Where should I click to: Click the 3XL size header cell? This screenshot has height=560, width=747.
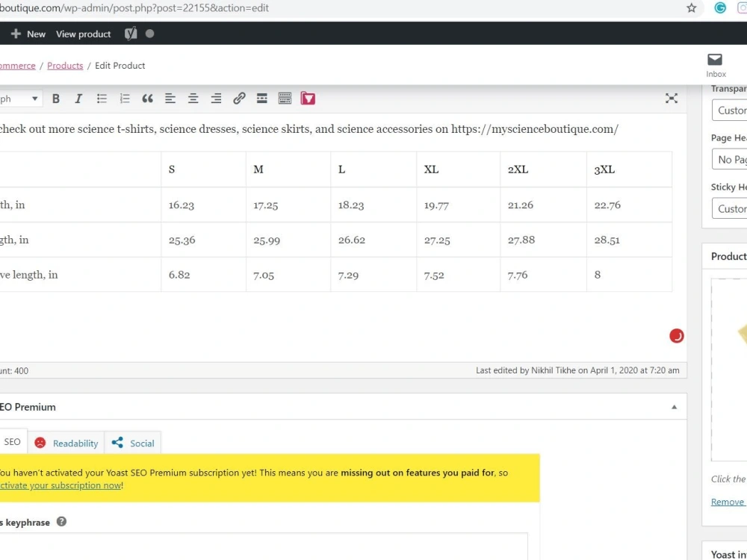tap(629, 169)
